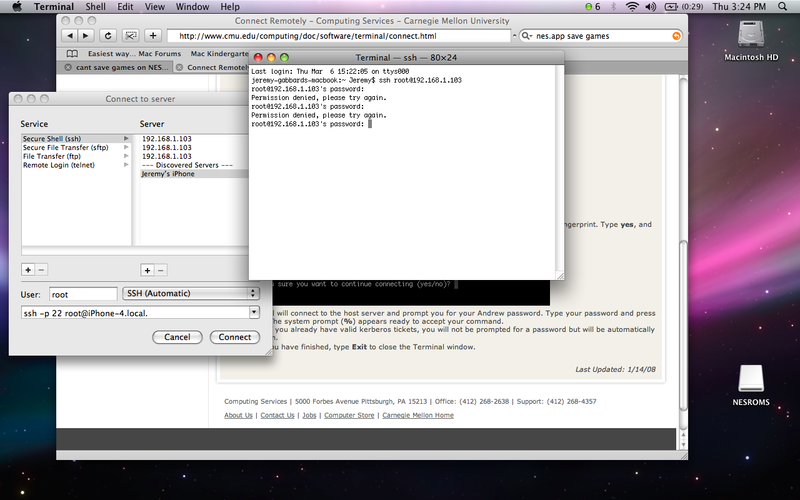Click the Bluetooth status icon

coord(614,7)
